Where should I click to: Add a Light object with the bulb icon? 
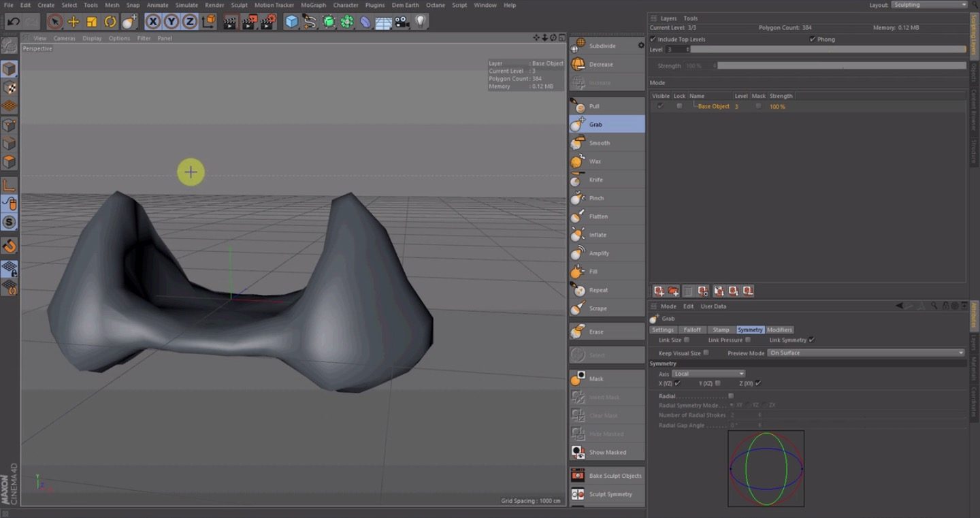(421, 22)
